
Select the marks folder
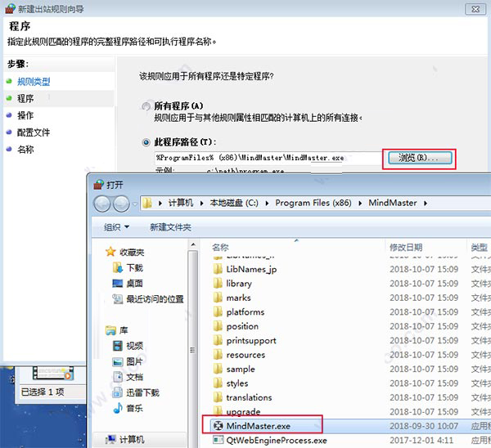click(x=238, y=298)
